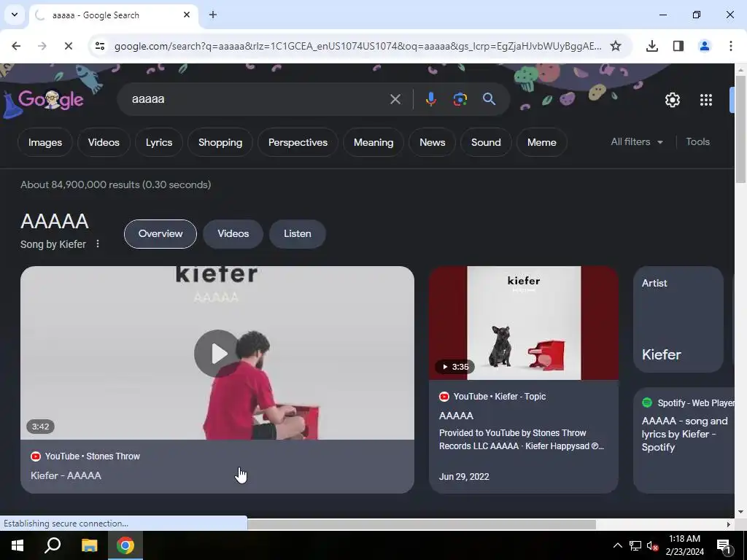Filter results by Meaning
747x560 pixels.
point(373,142)
